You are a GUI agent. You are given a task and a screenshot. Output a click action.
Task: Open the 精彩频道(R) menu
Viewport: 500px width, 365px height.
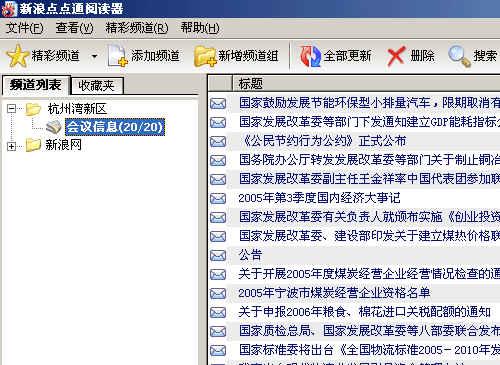[x=137, y=28]
